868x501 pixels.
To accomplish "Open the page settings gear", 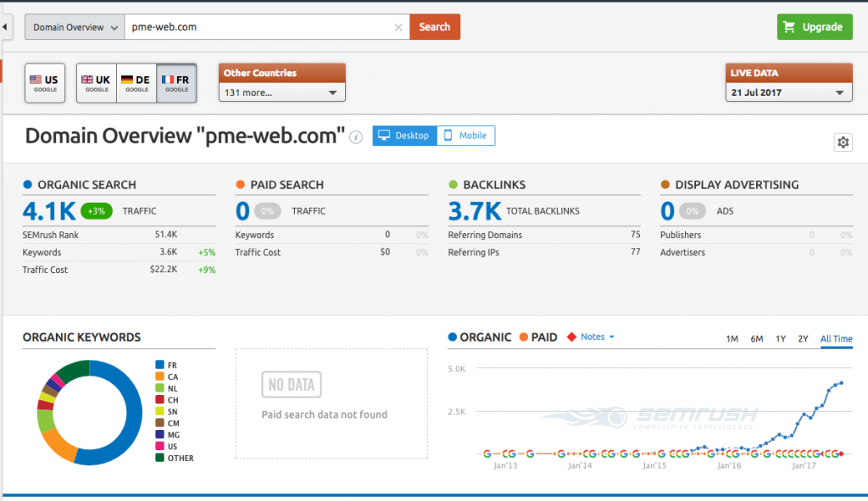I will [x=843, y=142].
